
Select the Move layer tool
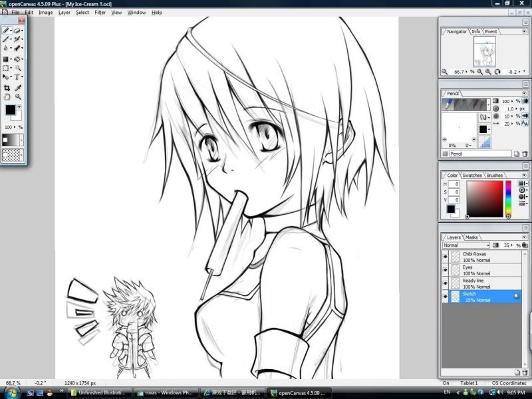[x=6, y=77]
